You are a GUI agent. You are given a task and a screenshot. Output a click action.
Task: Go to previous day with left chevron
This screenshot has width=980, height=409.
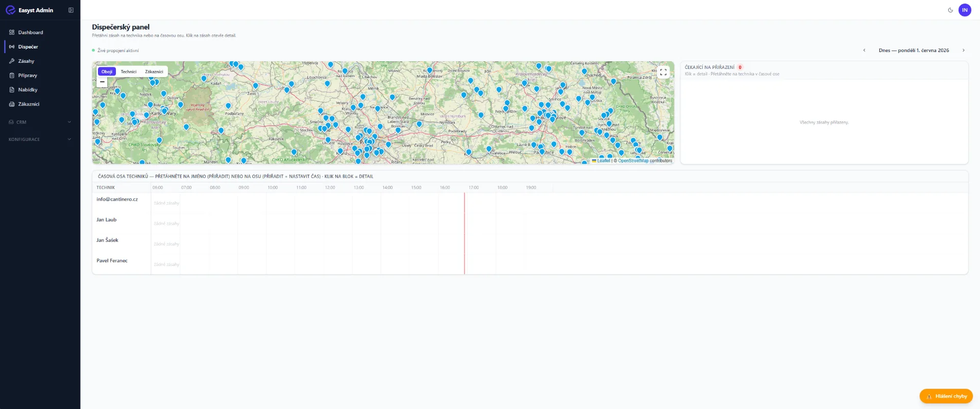click(x=864, y=50)
